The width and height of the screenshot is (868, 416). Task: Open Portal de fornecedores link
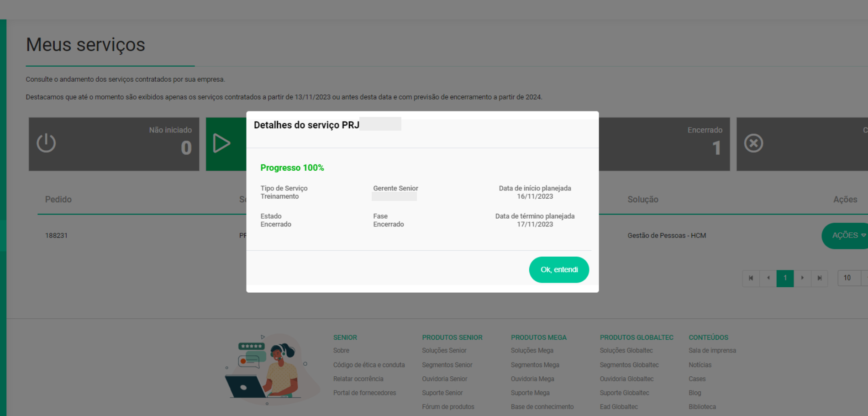[x=364, y=393]
